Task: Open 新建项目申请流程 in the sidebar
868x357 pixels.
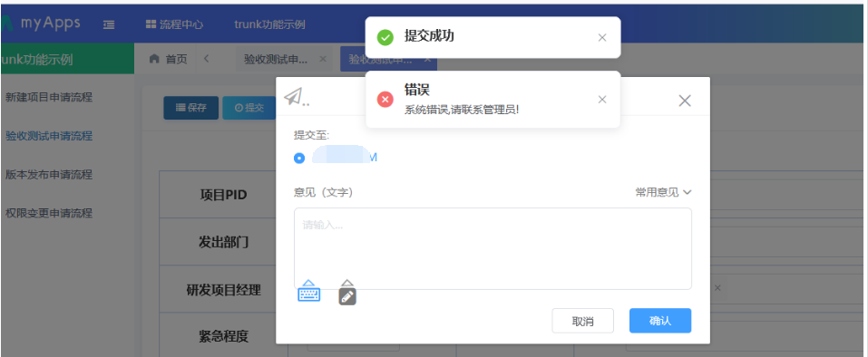Action: click(x=49, y=97)
